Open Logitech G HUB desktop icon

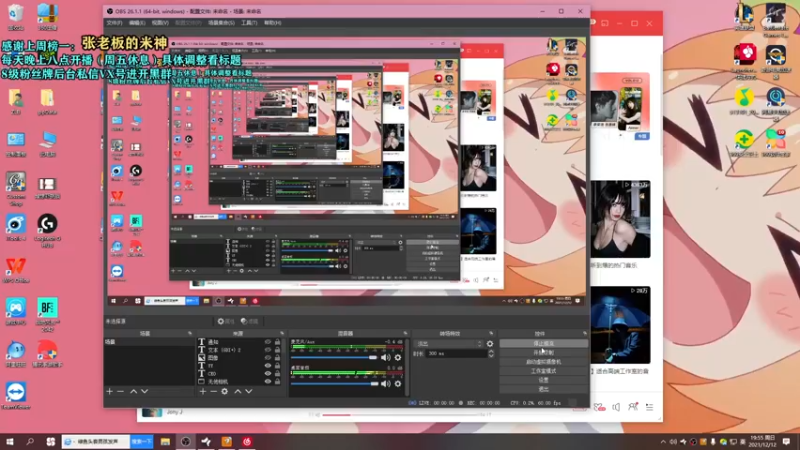click(47, 230)
